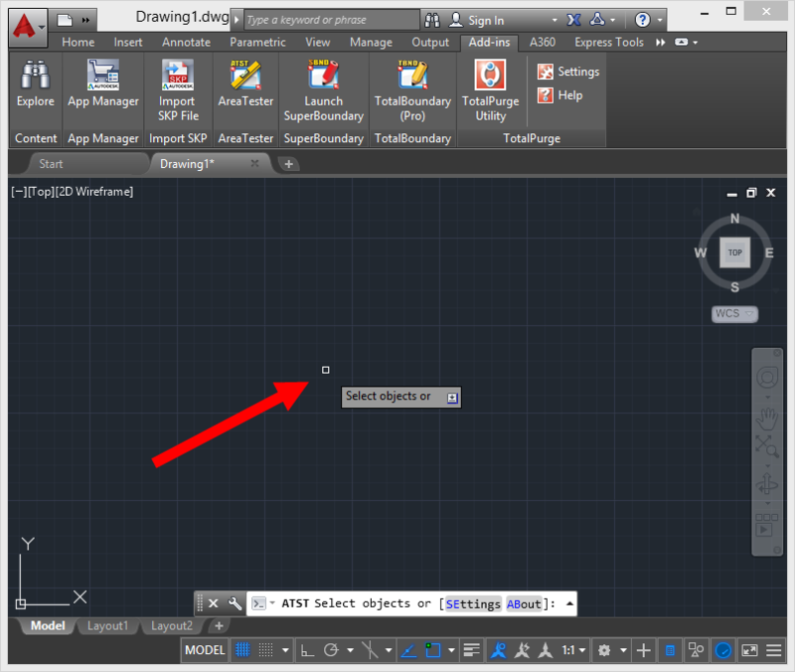
Task: Toggle ortho mode in the status bar
Action: click(307, 650)
